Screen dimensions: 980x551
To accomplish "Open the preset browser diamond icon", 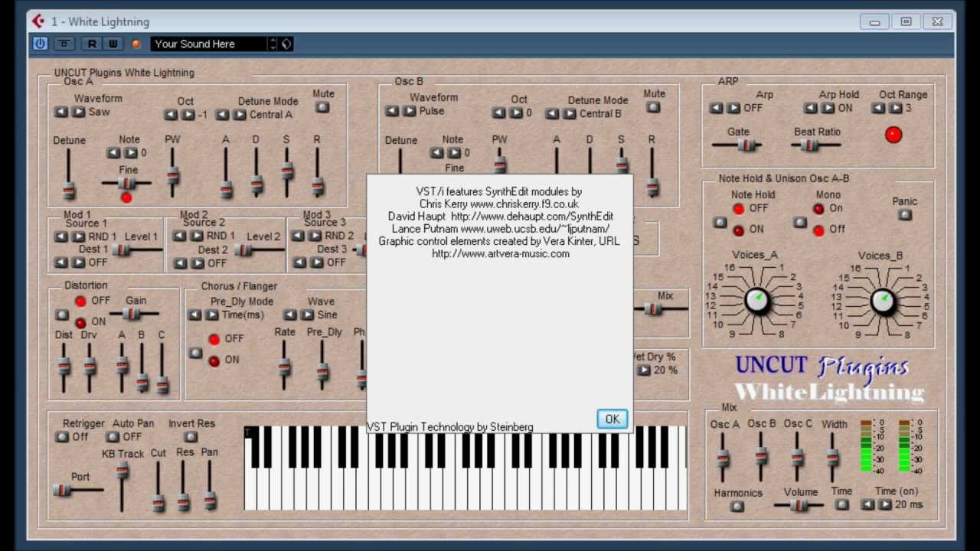I will (286, 44).
